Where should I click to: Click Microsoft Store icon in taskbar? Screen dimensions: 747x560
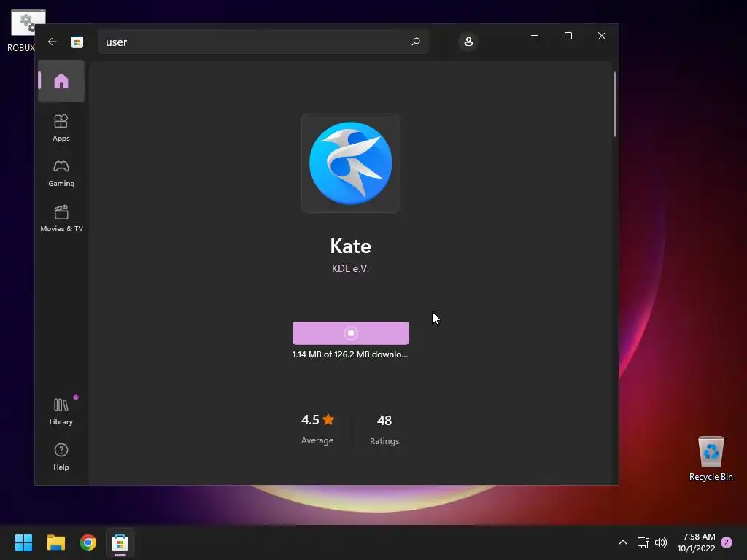tap(120, 542)
